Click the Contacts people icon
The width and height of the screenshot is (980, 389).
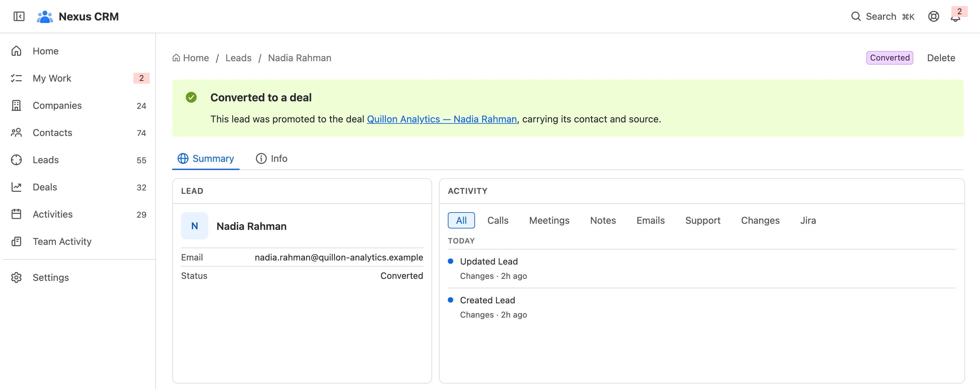tap(16, 132)
